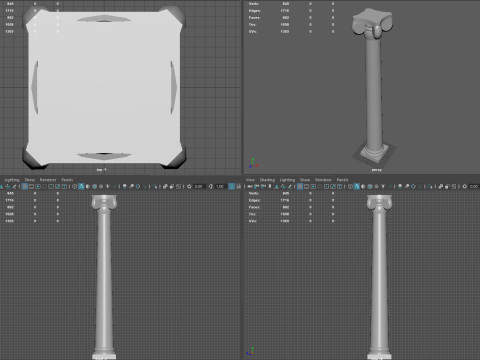Click textured display icon in bottom-right viewport
The width and height of the screenshot is (480, 360).
point(376,187)
